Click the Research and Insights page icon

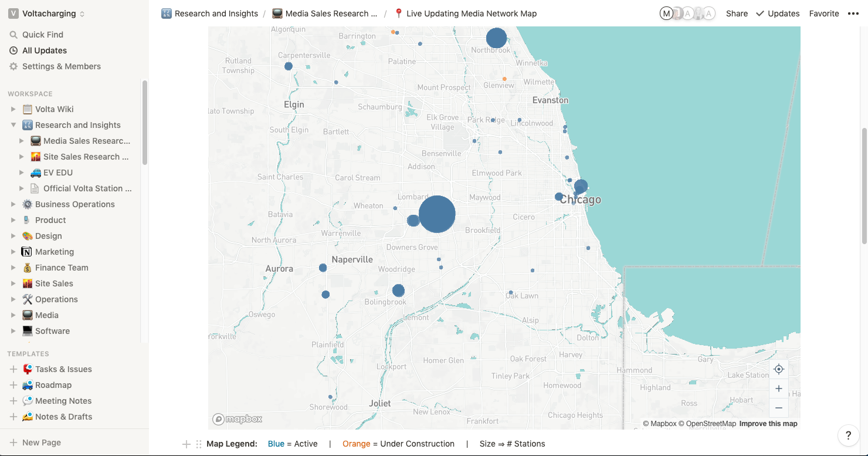tap(27, 125)
